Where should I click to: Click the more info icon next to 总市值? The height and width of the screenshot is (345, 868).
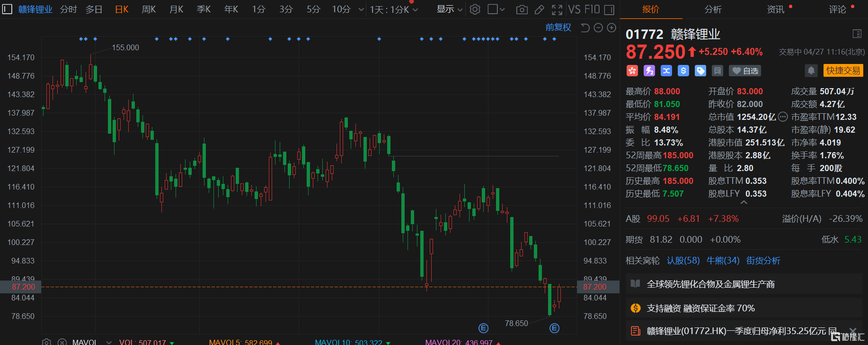783,117
